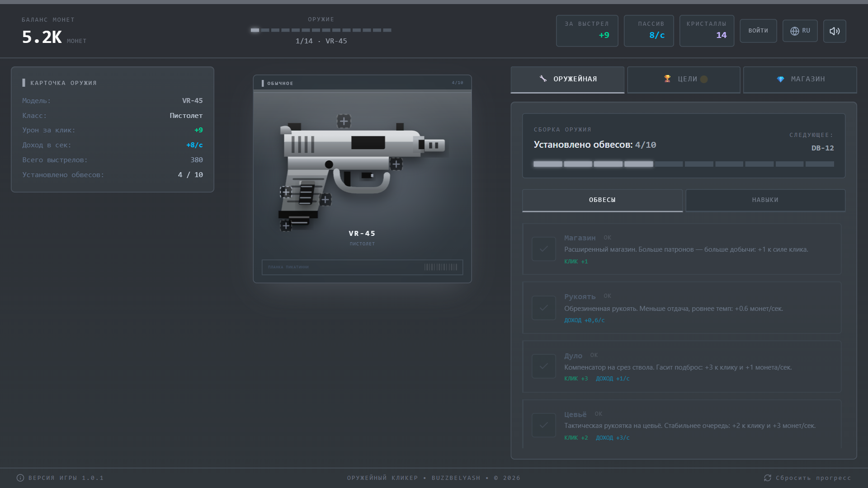
Task: Click 'КЛИК +3' bonus tag on Дуло
Action: coord(576,379)
